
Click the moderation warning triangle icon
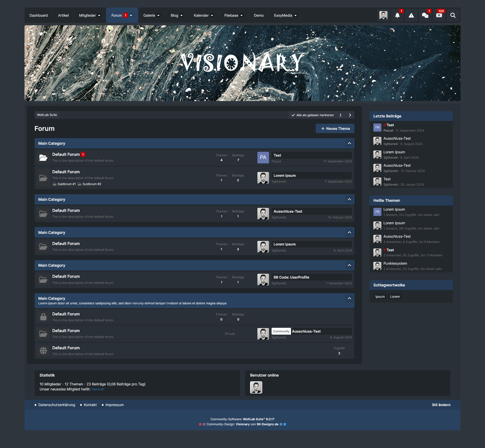(411, 15)
